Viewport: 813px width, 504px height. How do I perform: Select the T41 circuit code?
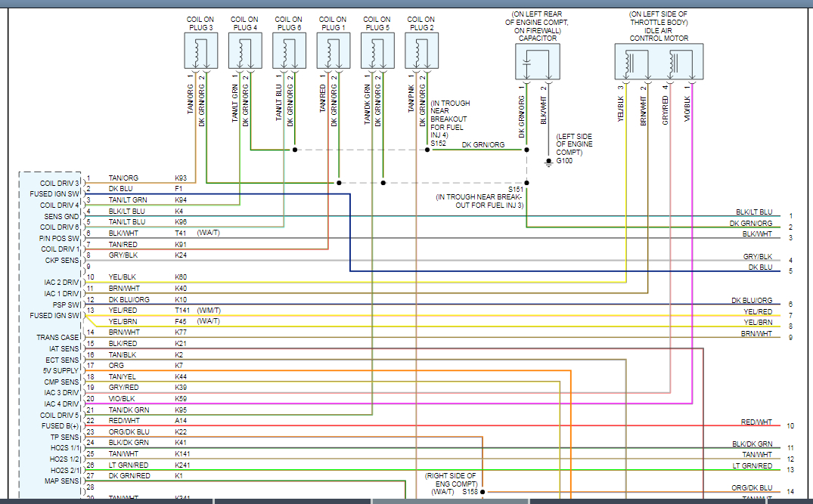181,233
